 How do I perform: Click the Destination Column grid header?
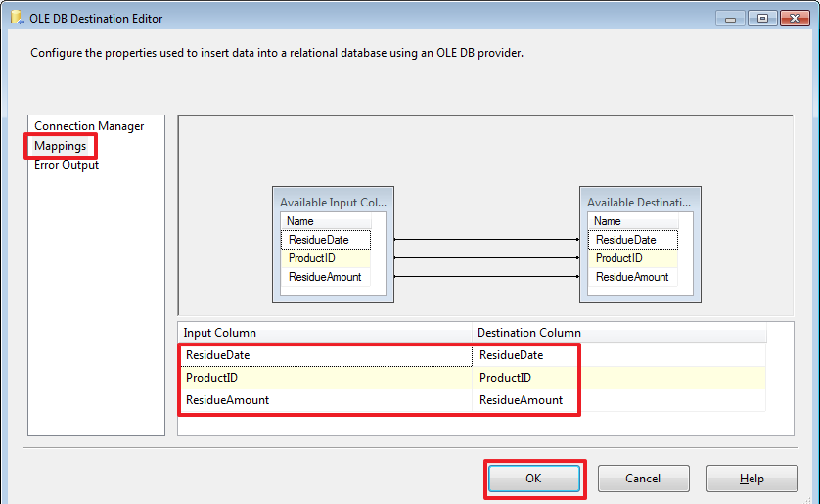pyautogui.click(x=619, y=333)
